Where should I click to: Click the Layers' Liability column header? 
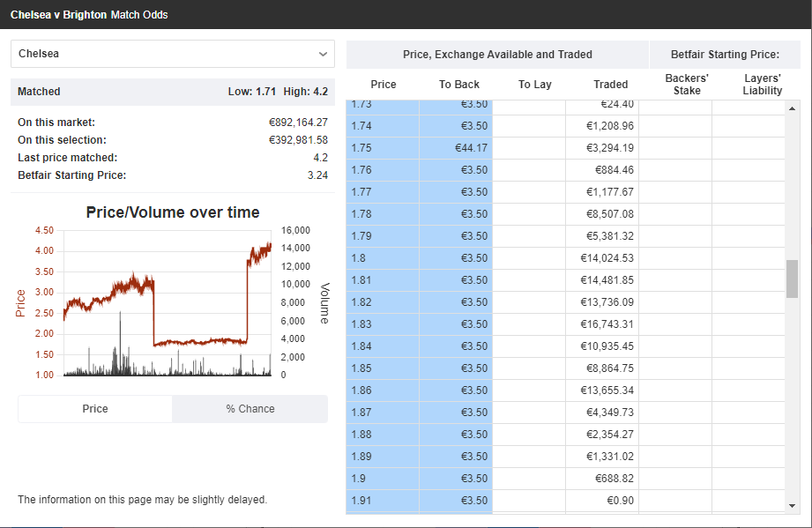[x=763, y=85]
